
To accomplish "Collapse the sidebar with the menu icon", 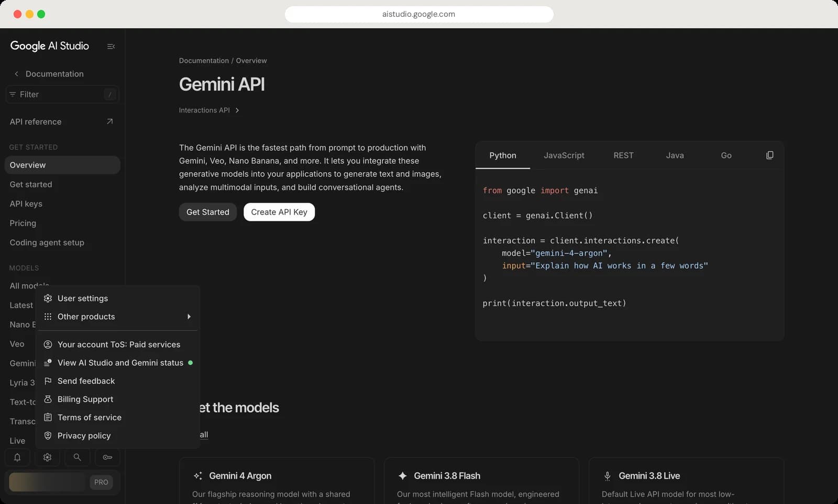I will (111, 47).
